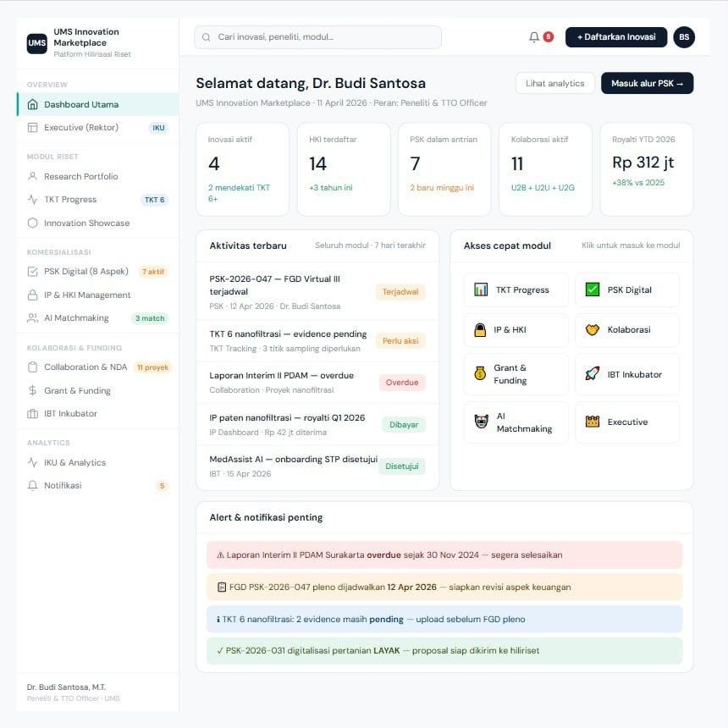Open Royalti YTD 2026 stat card

[x=647, y=169]
